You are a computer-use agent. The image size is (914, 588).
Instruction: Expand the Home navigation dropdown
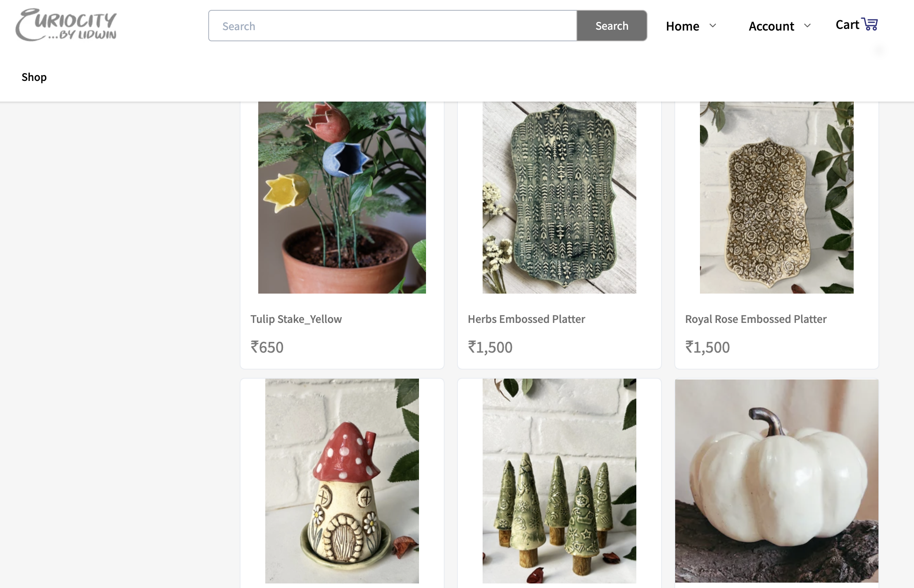712,26
